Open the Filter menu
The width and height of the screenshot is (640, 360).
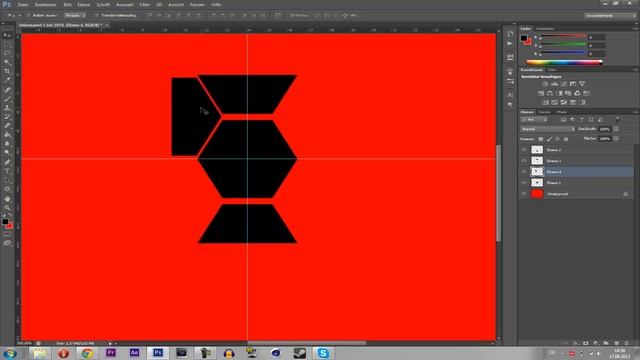[x=144, y=4]
